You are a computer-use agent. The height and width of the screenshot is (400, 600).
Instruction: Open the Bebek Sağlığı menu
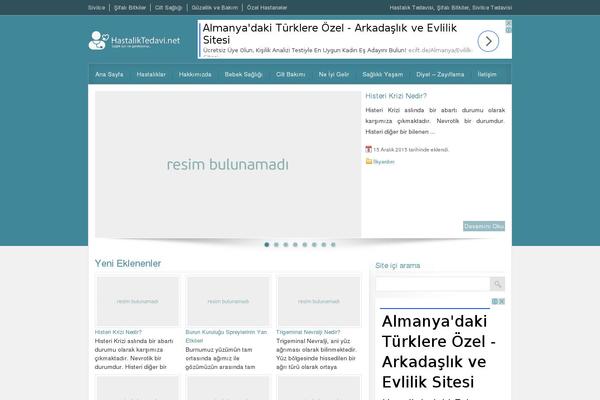coord(244,75)
